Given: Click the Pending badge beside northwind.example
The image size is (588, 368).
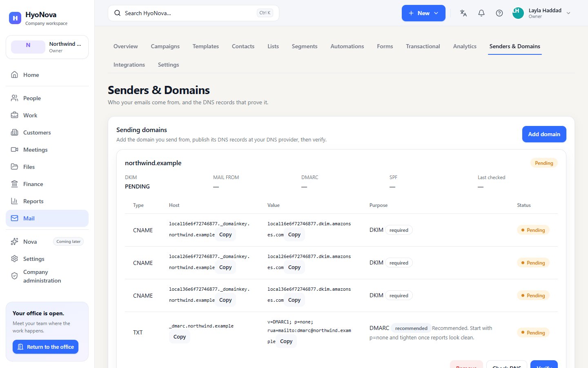Looking at the screenshot, I should click(544, 163).
